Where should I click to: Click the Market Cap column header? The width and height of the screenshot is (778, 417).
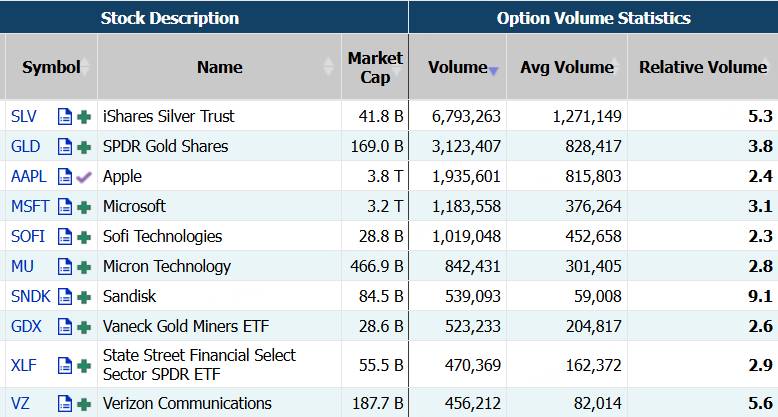point(375,67)
